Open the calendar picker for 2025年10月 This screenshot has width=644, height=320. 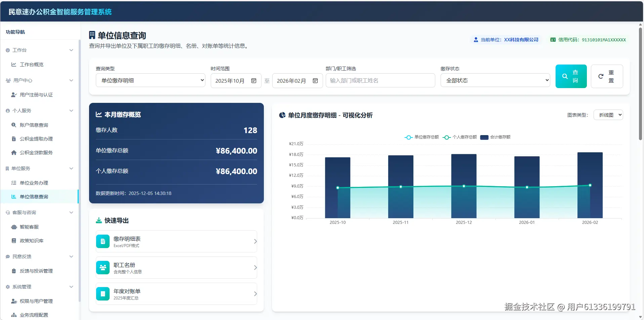[x=254, y=81]
